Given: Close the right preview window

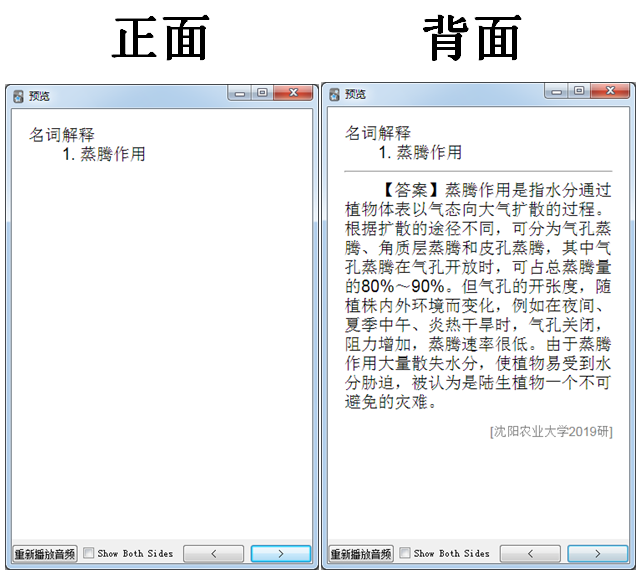Looking at the screenshot, I should pos(610,91).
